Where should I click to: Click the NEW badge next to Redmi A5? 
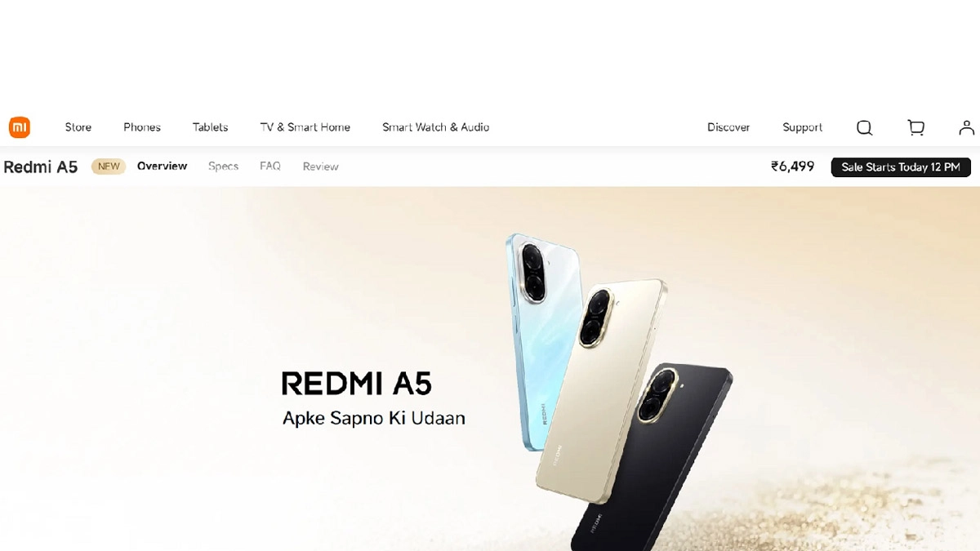[x=109, y=167]
